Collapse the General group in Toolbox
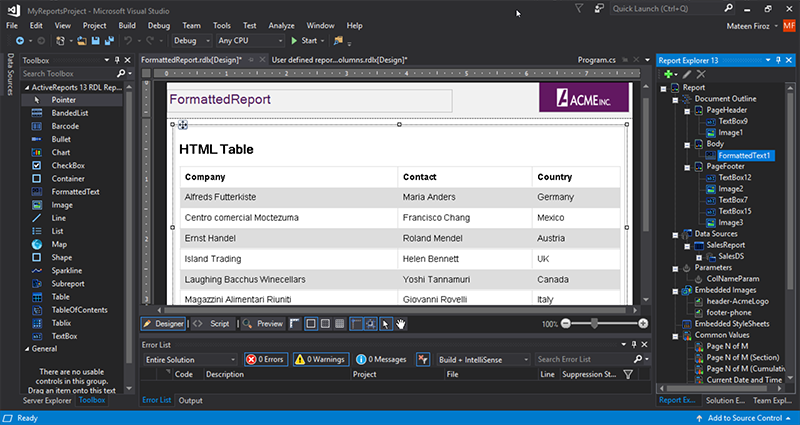The width and height of the screenshot is (800, 425). (x=27, y=349)
